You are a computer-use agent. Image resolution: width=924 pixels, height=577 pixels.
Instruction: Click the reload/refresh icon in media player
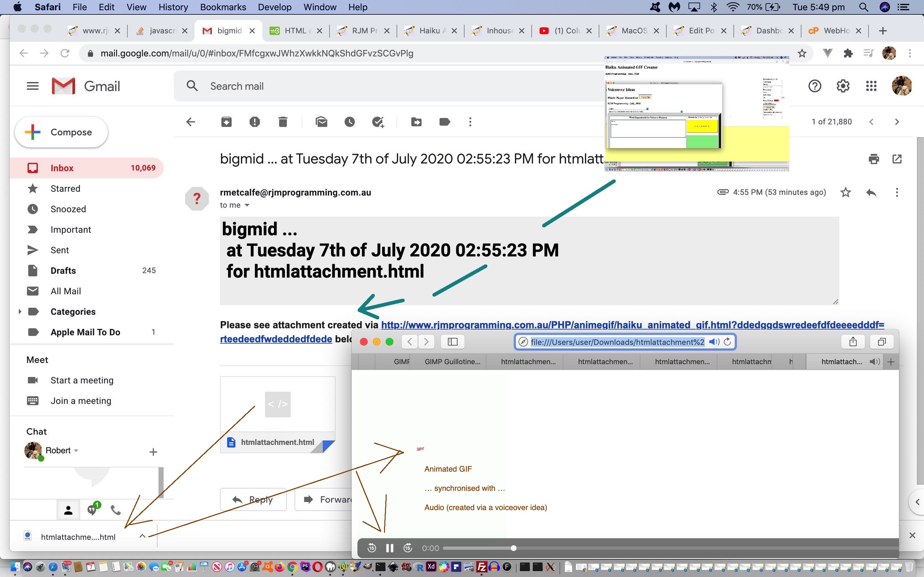pos(727,342)
